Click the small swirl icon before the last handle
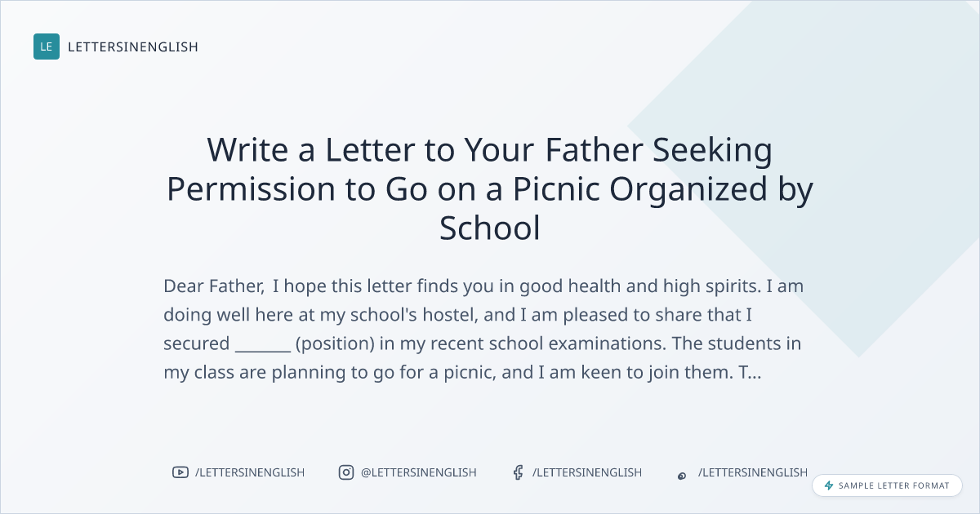Screen dimensions: 980x514 pyautogui.click(x=682, y=475)
